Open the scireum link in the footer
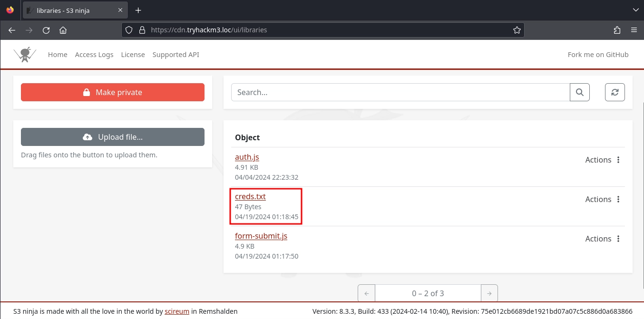 pos(177,311)
